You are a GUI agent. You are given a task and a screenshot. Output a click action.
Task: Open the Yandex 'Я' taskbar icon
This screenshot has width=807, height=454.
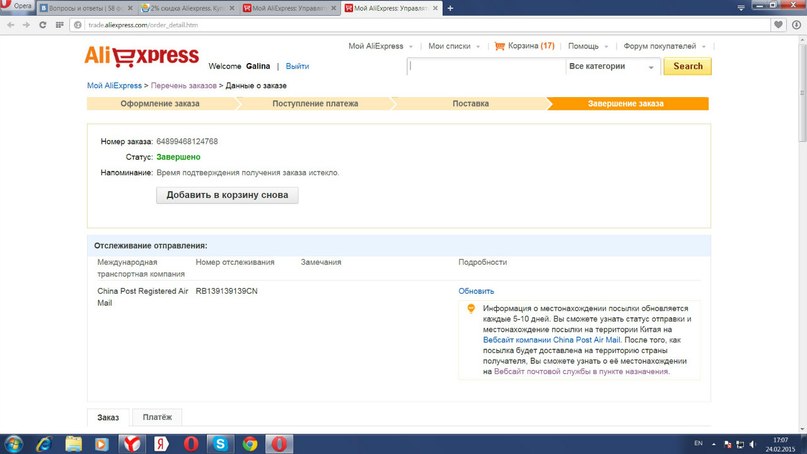click(161, 444)
